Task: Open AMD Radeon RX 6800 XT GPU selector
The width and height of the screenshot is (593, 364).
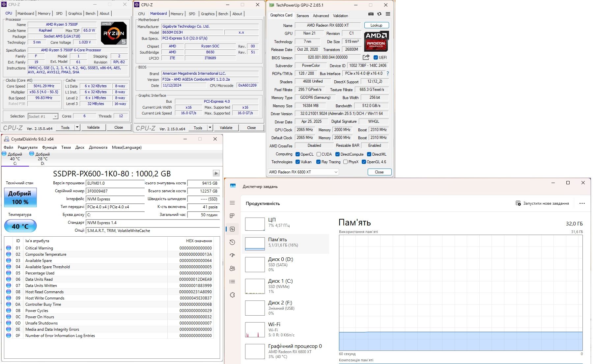Action: [303, 172]
